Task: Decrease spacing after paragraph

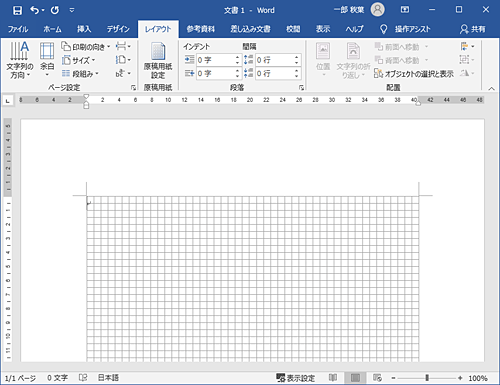Action: (297, 76)
